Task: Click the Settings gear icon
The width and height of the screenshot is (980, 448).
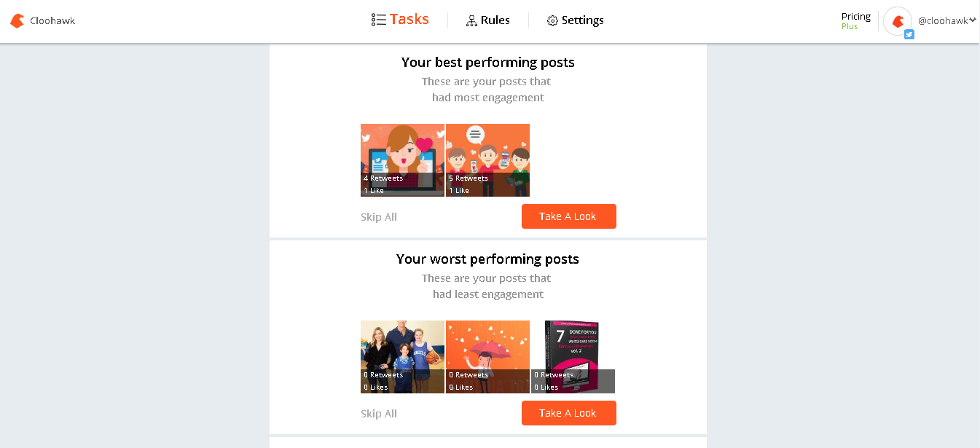Action: coord(552,20)
